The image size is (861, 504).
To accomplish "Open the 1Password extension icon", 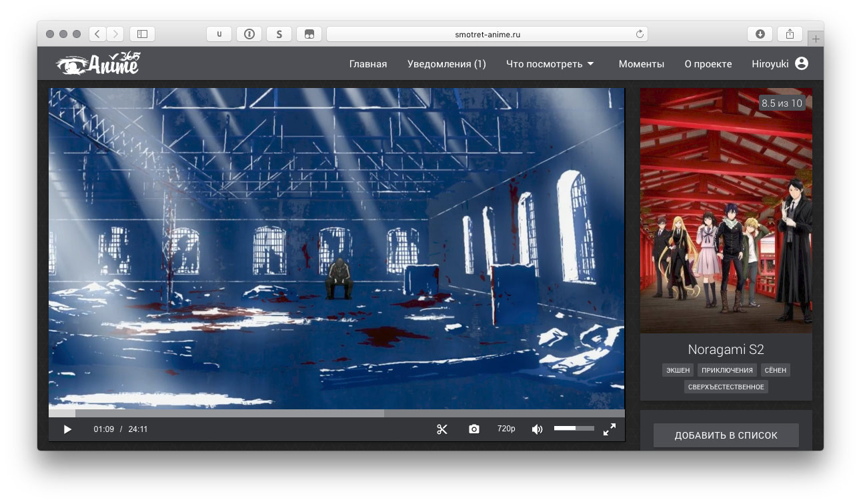I will click(249, 34).
